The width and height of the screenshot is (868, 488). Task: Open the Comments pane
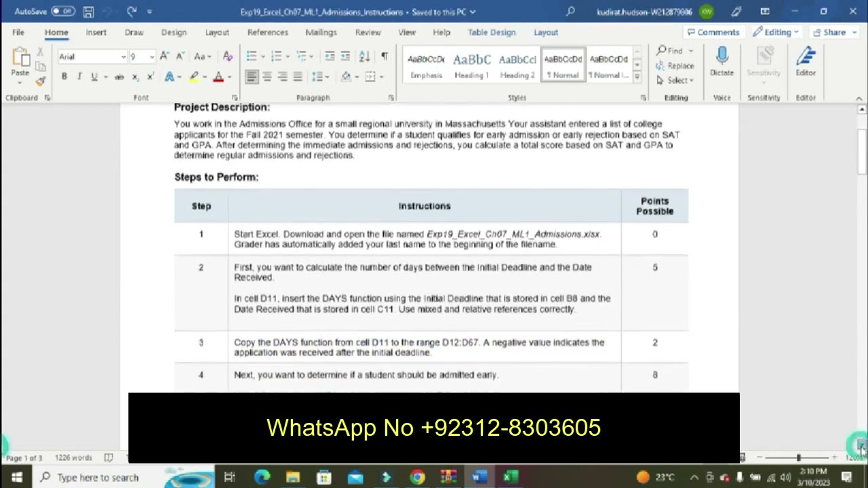click(713, 32)
